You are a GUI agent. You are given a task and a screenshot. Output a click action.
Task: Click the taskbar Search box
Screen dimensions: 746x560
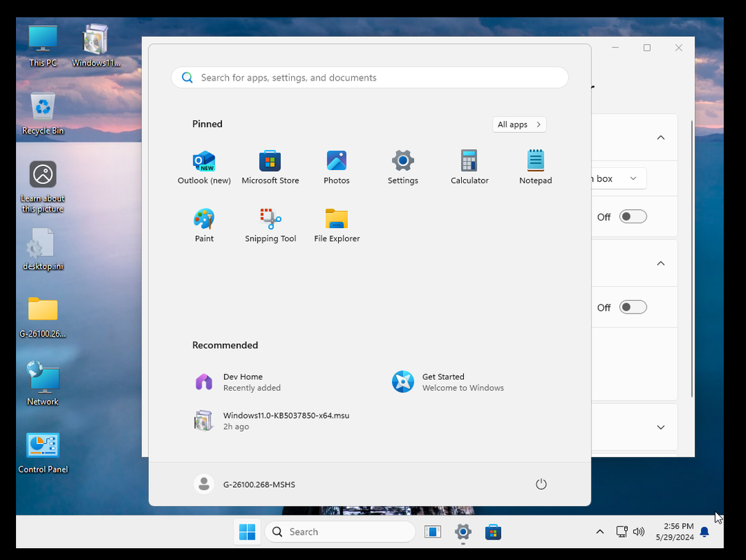[x=339, y=532]
